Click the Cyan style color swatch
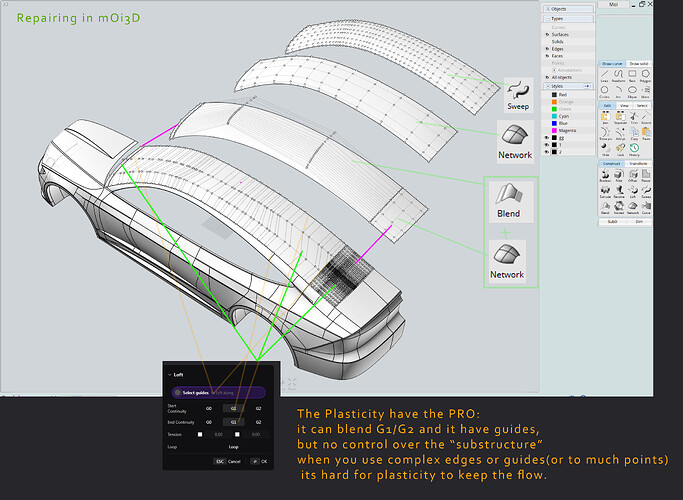The image size is (683, 500). [554, 116]
